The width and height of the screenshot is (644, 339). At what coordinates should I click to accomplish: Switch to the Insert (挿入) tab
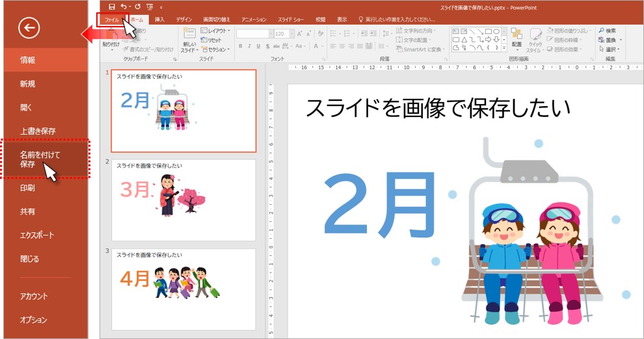tap(159, 20)
